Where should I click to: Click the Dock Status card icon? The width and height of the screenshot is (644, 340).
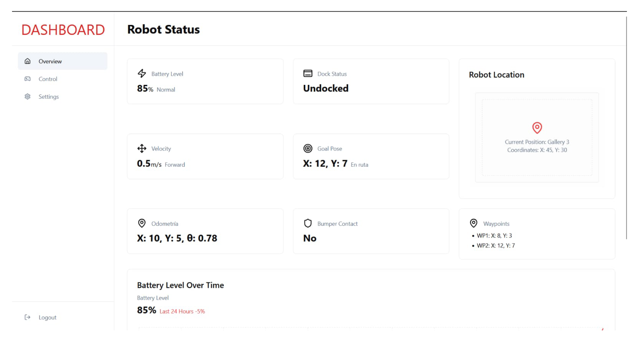pyautogui.click(x=308, y=73)
